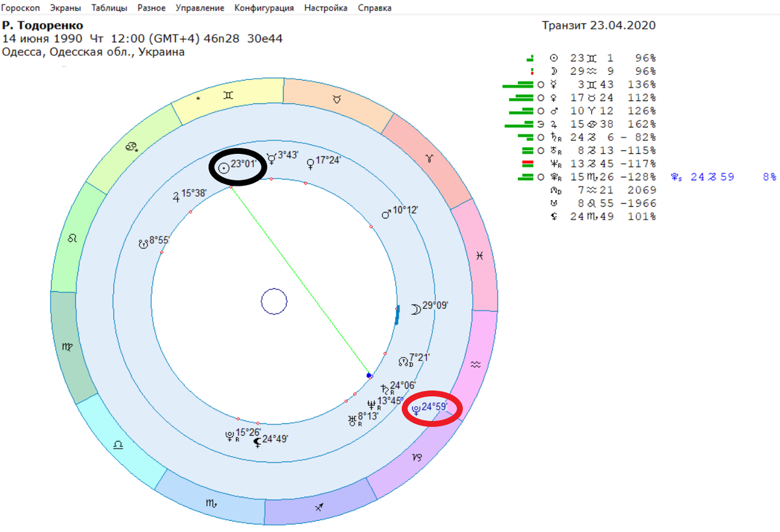Image resolution: width=780 pixels, height=532 pixels.
Task: Select the Virgo sign on the zodiac ring
Action: tap(68, 347)
